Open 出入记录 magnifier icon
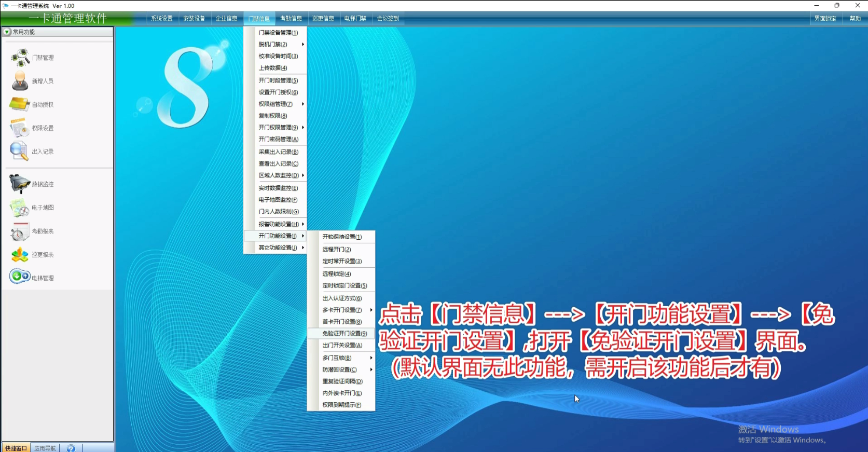868x452 pixels. 19,151
